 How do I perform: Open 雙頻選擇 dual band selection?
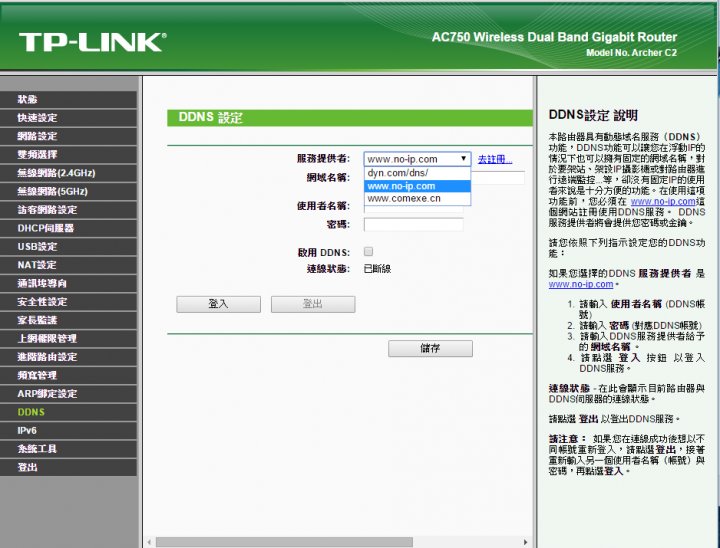click(x=68, y=154)
